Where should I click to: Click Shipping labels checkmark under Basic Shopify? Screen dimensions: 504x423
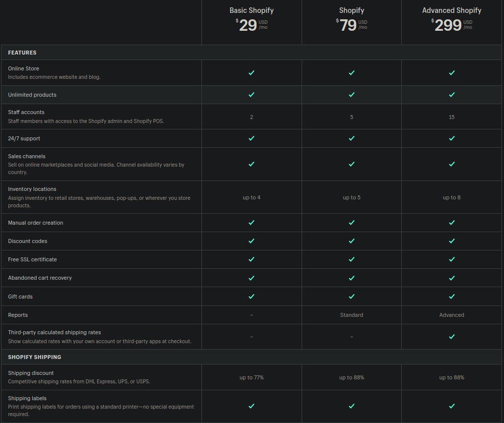tap(252, 406)
